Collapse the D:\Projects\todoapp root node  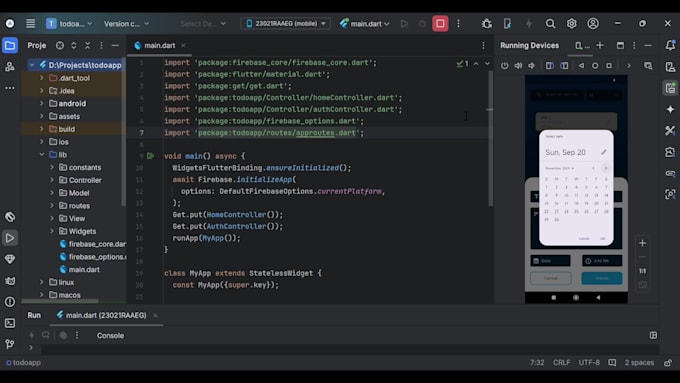(x=32, y=65)
